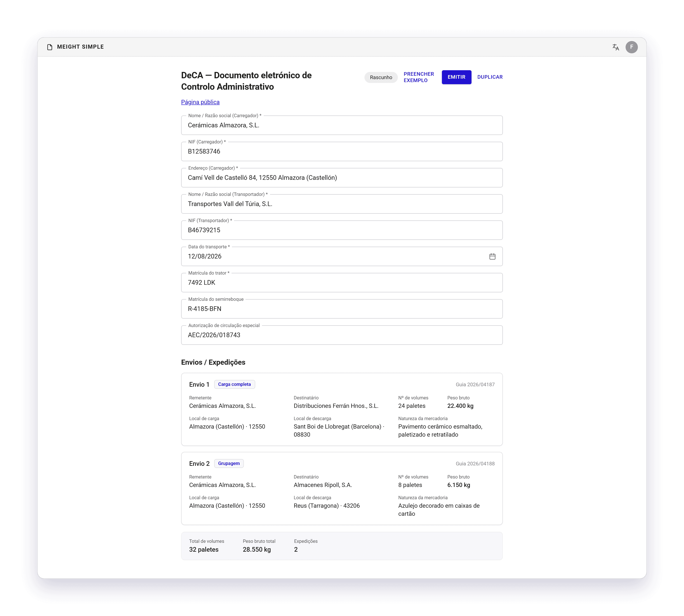Focus the NIF (Carregador) field
684x616 pixels.
pos(342,152)
